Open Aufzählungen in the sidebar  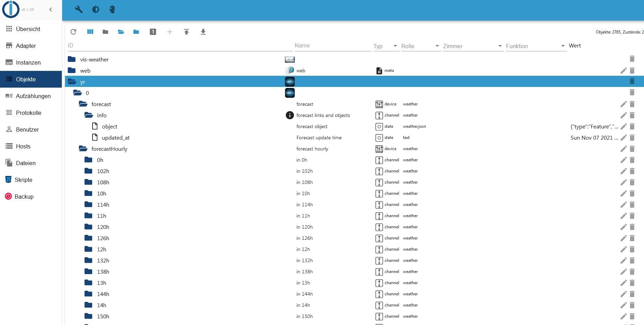[x=31, y=96]
